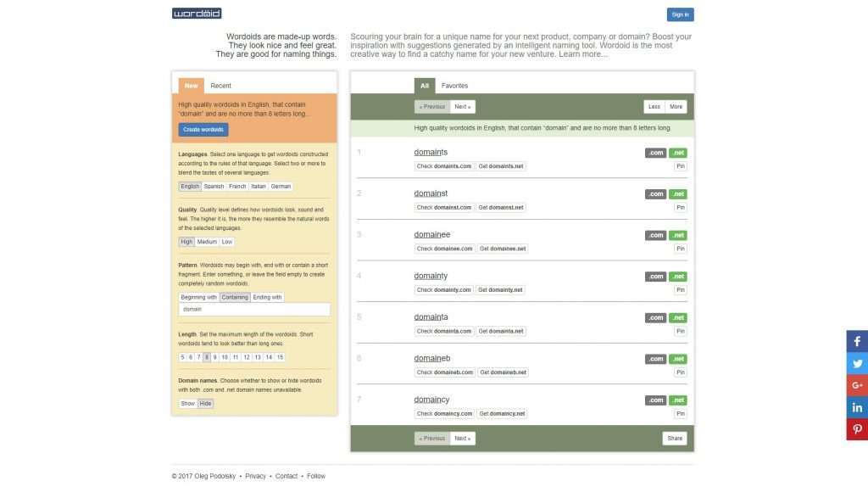Choose Show for domain names
This screenshot has height=498, width=868.
tap(187, 404)
